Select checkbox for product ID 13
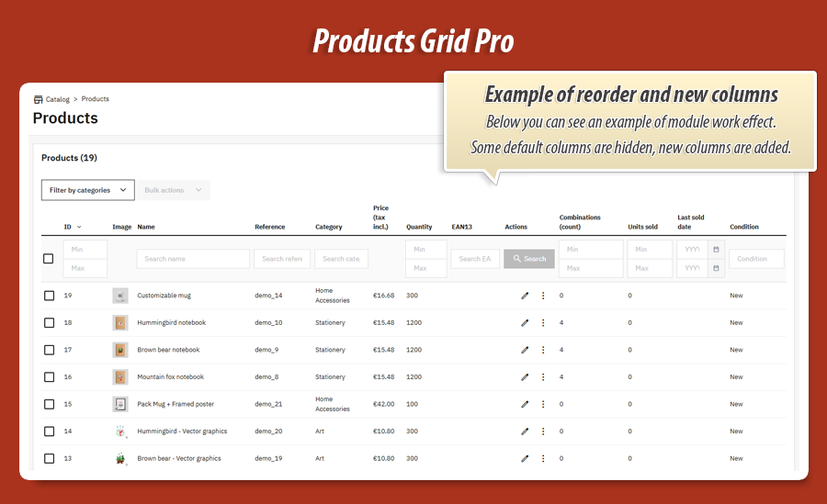Screen dimensions: 827x504 coord(49,459)
